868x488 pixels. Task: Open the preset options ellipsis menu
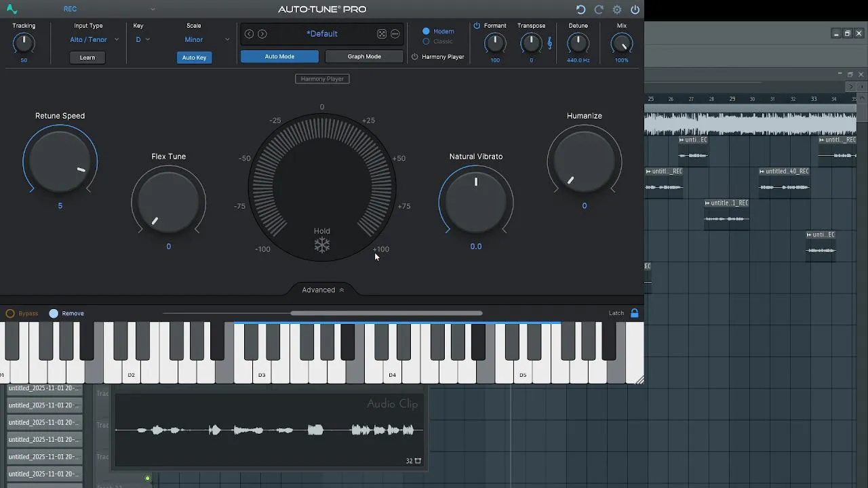point(395,34)
